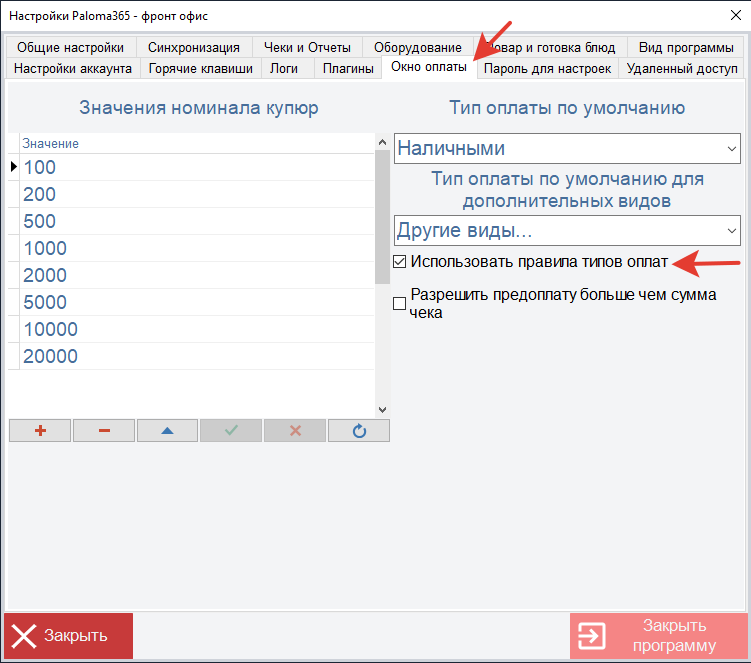Open 'Пароль для настроек' tab
The width and height of the screenshot is (751, 663).
tap(547, 69)
